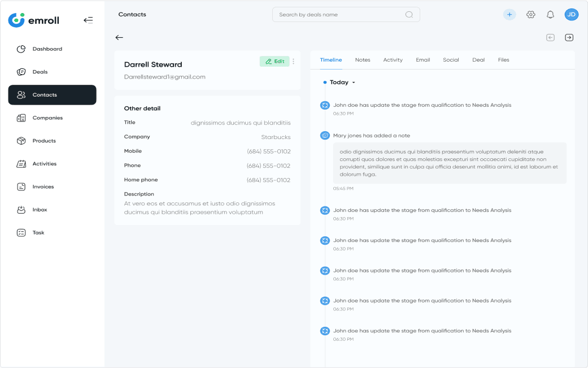Click the Edit button for Darrell Steward
Image resolution: width=588 pixels, height=368 pixels.
(275, 61)
